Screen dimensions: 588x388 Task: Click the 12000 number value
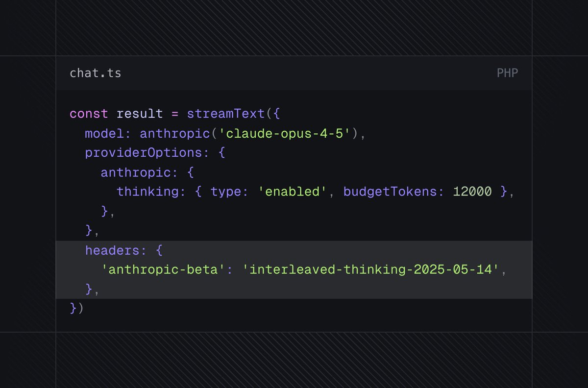pyautogui.click(x=472, y=192)
